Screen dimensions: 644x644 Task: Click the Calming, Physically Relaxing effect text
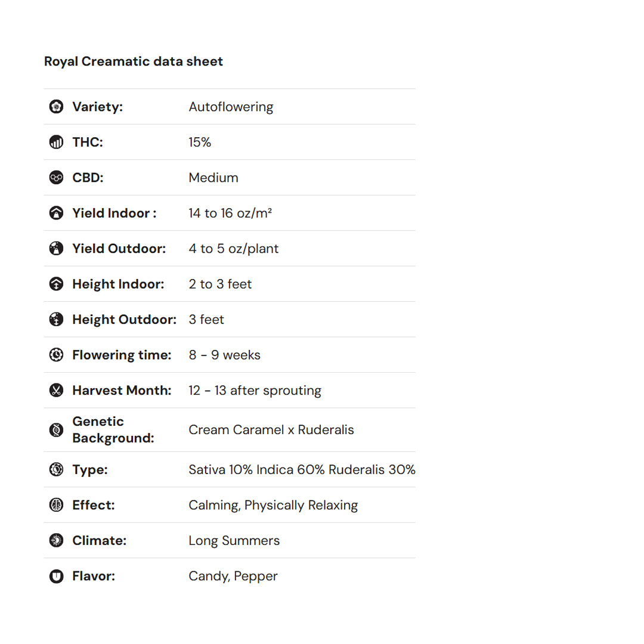point(273,505)
